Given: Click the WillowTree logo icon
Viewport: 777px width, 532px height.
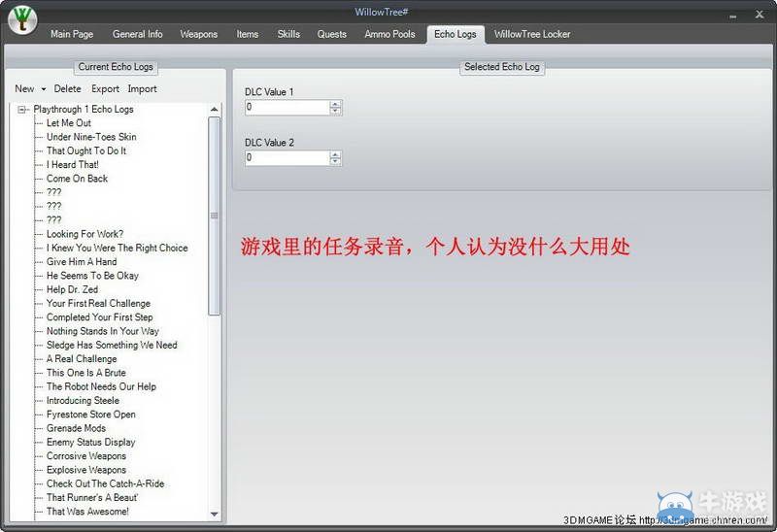Looking at the screenshot, I should 22,19.
